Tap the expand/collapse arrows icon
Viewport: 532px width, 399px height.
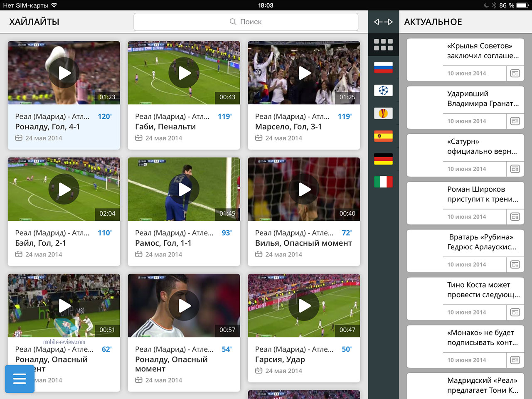383,22
